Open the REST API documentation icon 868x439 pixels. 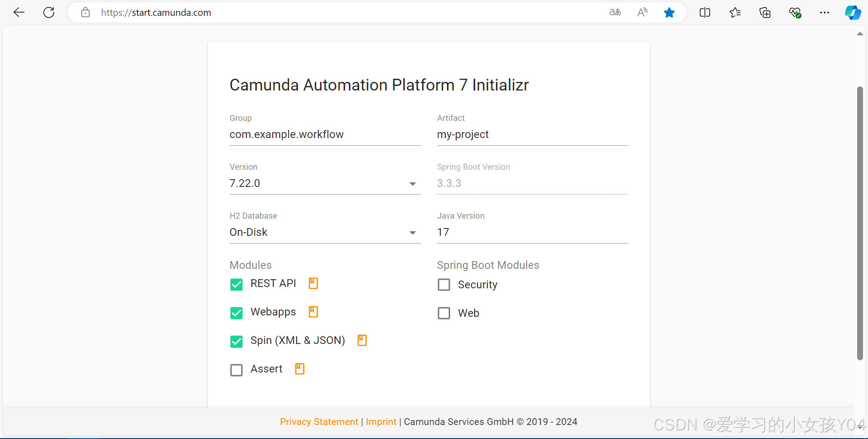tap(313, 283)
